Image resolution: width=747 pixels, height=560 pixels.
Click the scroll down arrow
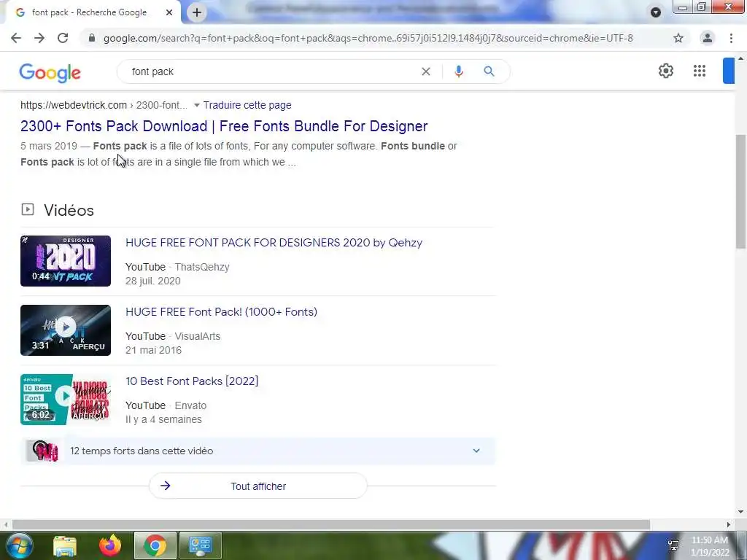click(740, 513)
